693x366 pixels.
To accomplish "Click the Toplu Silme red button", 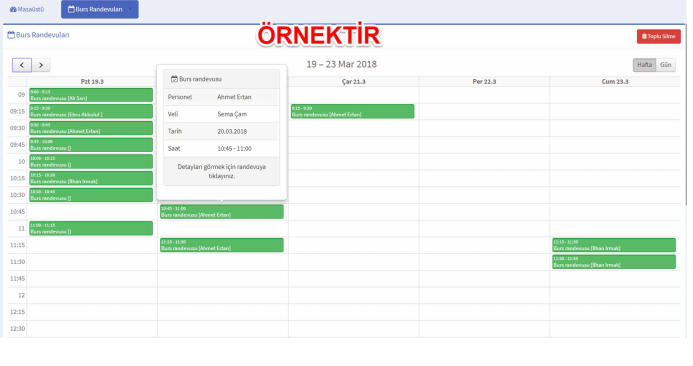I will click(x=659, y=36).
